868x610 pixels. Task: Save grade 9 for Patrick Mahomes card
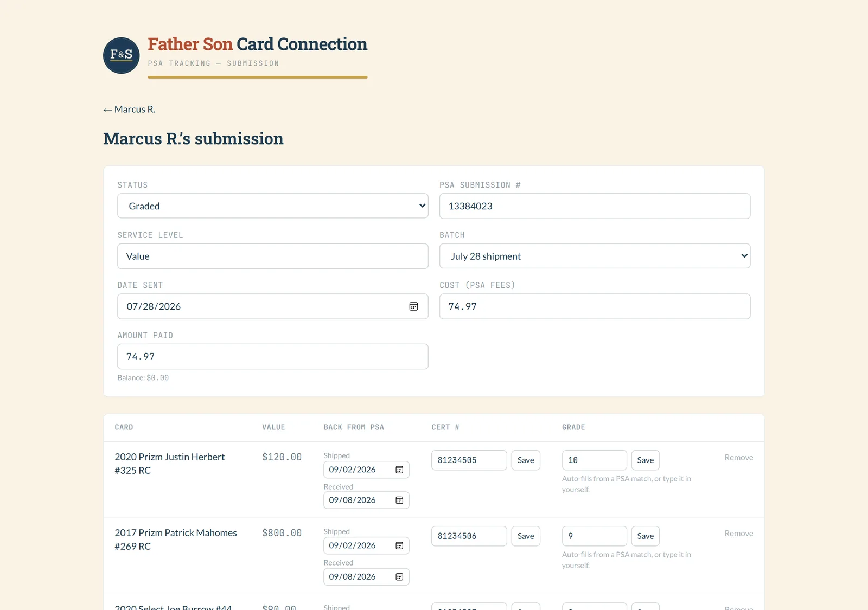[646, 536]
